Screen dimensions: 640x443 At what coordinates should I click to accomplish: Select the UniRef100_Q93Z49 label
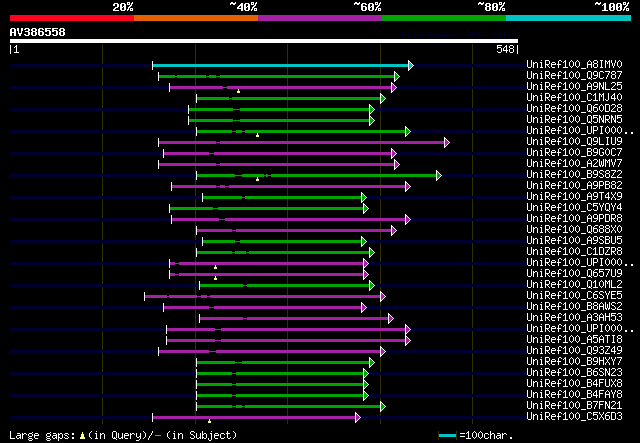point(574,351)
